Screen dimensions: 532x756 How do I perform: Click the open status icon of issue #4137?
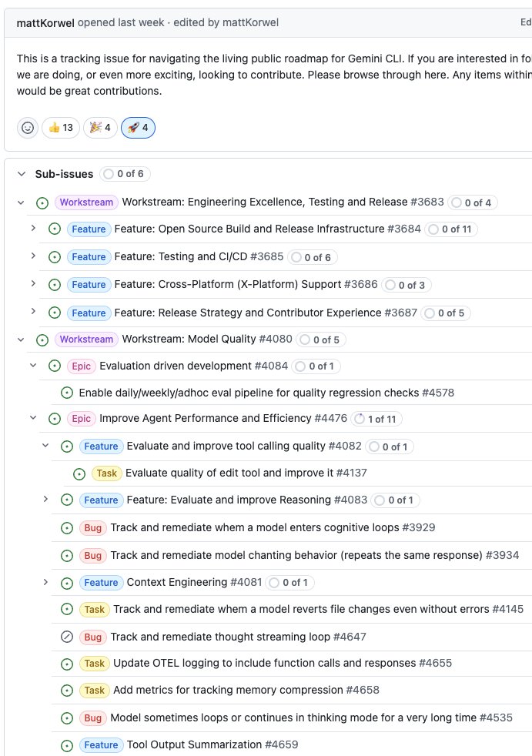tap(79, 474)
